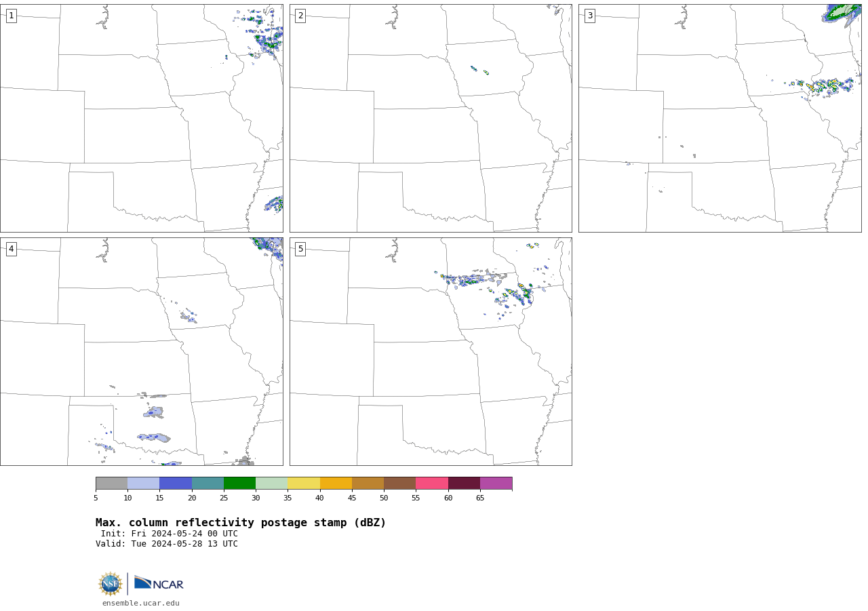Open ensemble member 4 postage stamp map
The width and height of the screenshot is (868, 611).
pyautogui.click(x=142, y=351)
